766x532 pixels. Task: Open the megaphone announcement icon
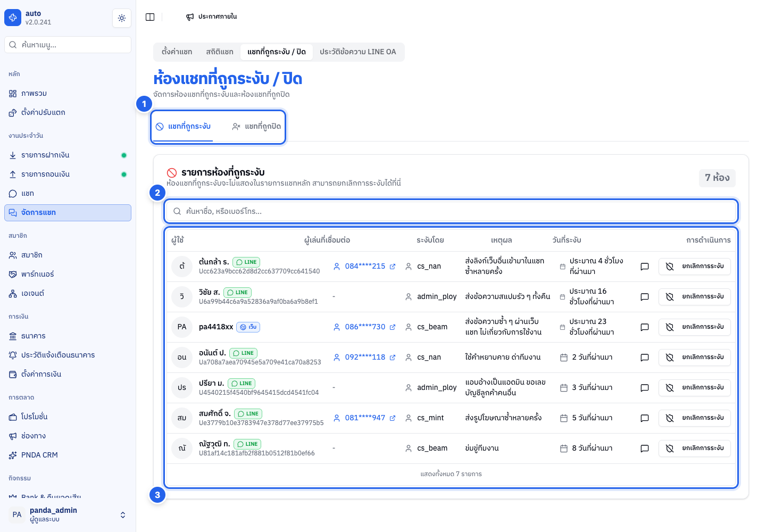(x=190, y=17)
